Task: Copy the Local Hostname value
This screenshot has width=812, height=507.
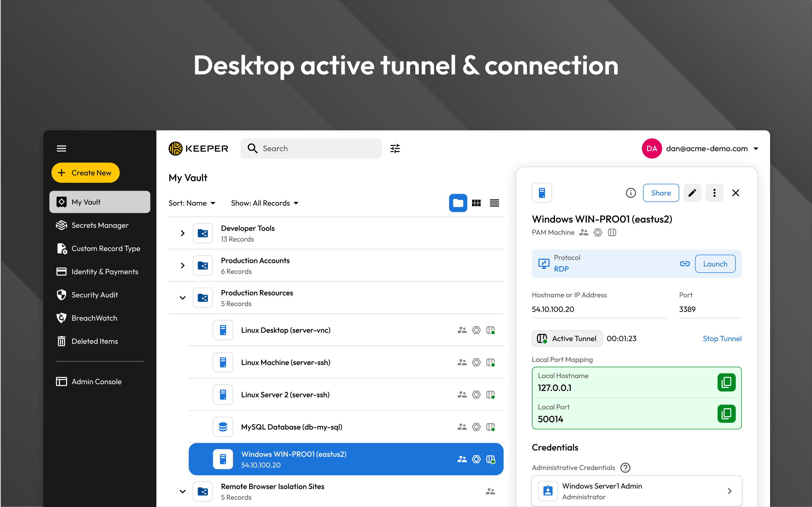Action: 726,382
